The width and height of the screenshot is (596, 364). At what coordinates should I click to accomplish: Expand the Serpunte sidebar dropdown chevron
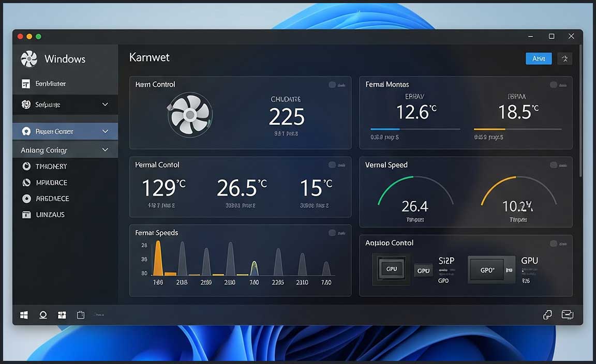(106, 104)
